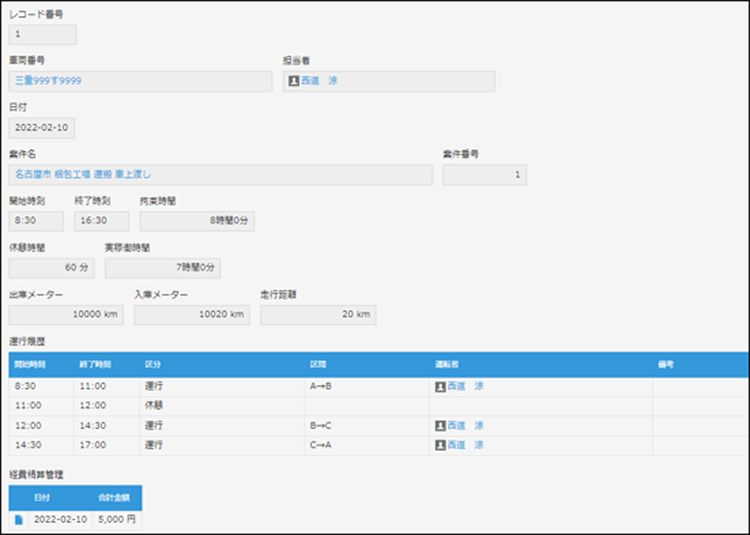Click the 区分 column header in 運行履歴
Viewport: 750px width, 535px height.
tap(153, 365)
